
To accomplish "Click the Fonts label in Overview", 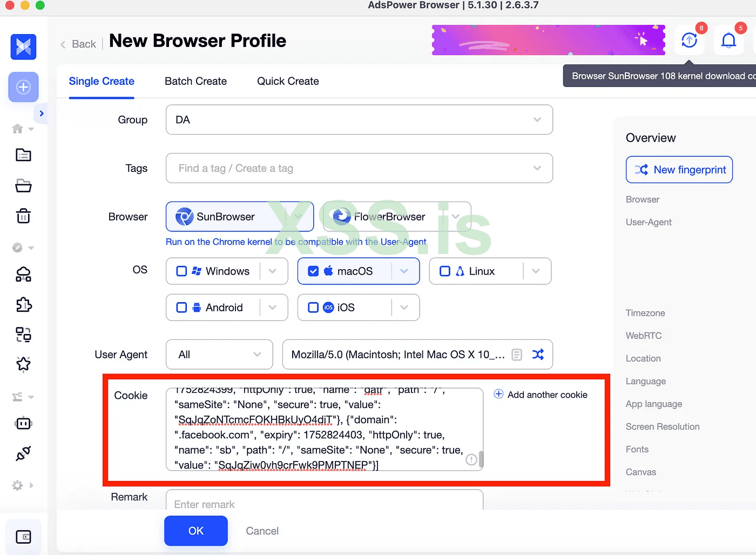I will [x=637, y=449].
